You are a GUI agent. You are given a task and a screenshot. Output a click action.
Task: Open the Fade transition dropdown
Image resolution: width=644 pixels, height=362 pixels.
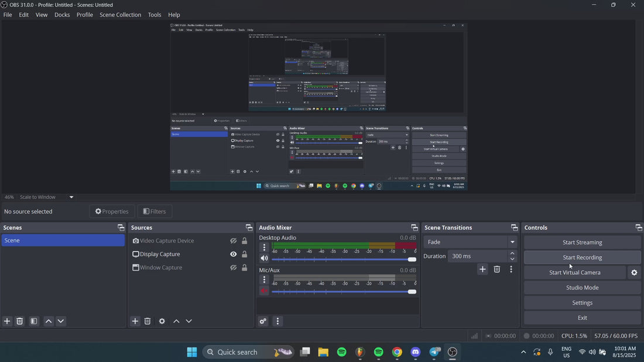point(471,242)
